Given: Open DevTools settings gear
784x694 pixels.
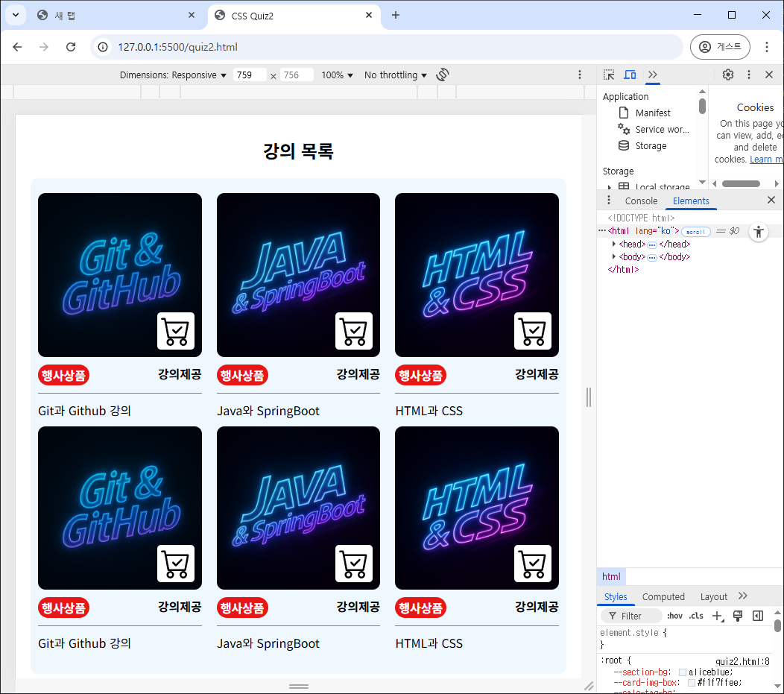Looking at the screenshot, I should pos(728,75).
